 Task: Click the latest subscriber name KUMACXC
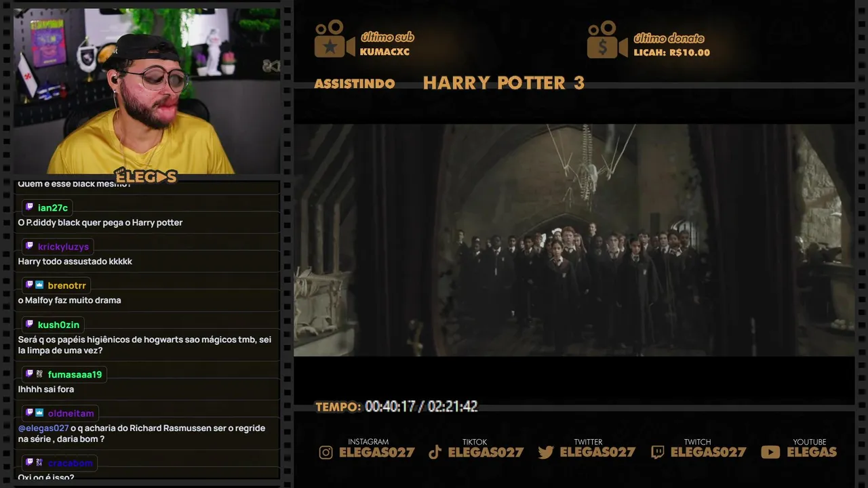pos(384,52)
